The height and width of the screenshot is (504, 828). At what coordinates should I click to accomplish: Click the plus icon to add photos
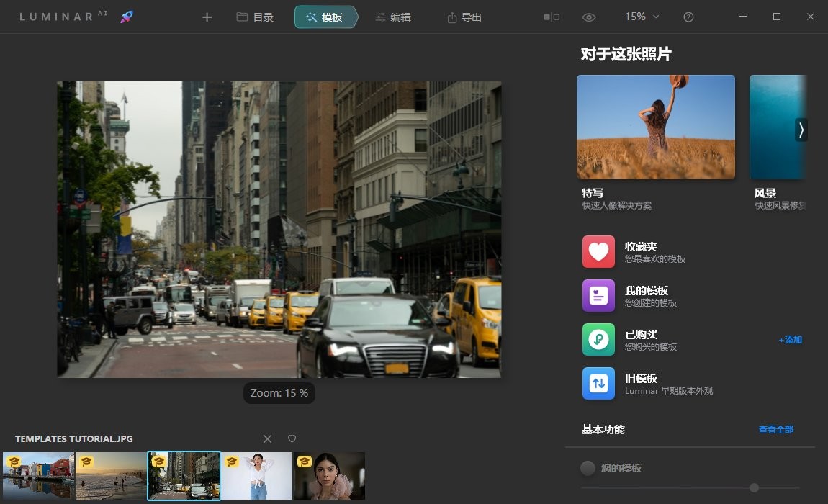tap(207, 17)
